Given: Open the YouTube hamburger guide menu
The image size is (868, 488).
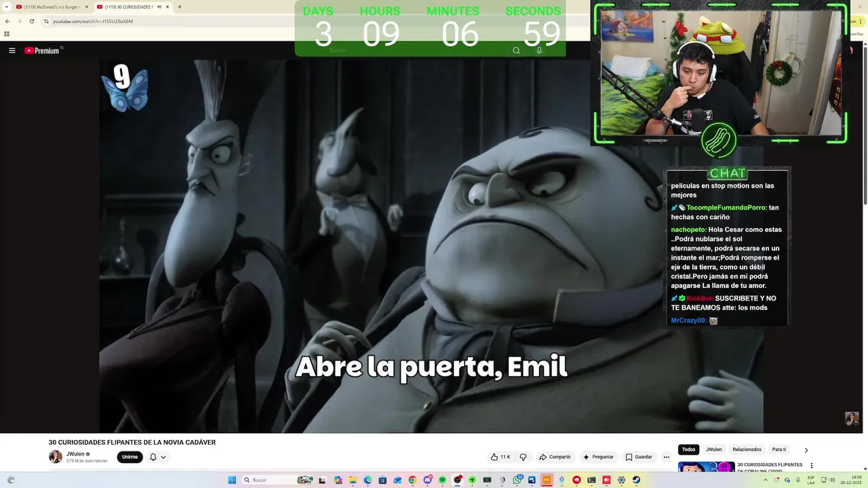Looking at the screenshot, I should pyautogui.click(x=12, y=50).
